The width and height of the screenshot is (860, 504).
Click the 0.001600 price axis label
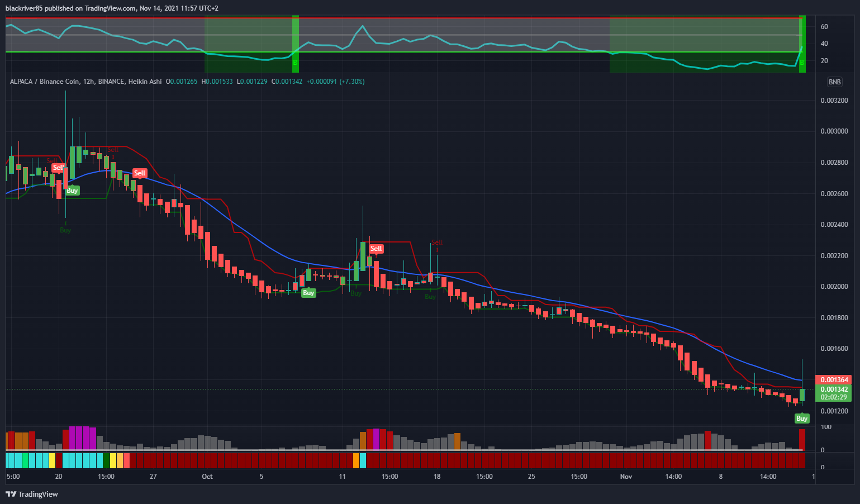tap(834, 349)
